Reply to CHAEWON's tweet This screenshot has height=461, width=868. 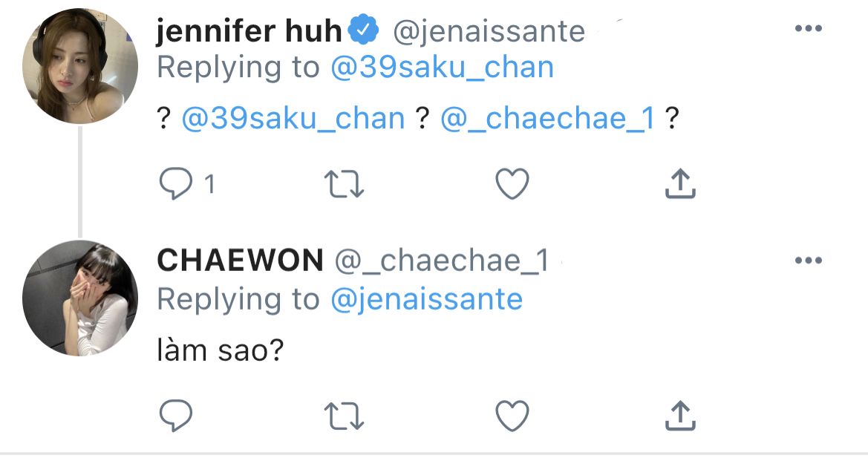(176, 416)
